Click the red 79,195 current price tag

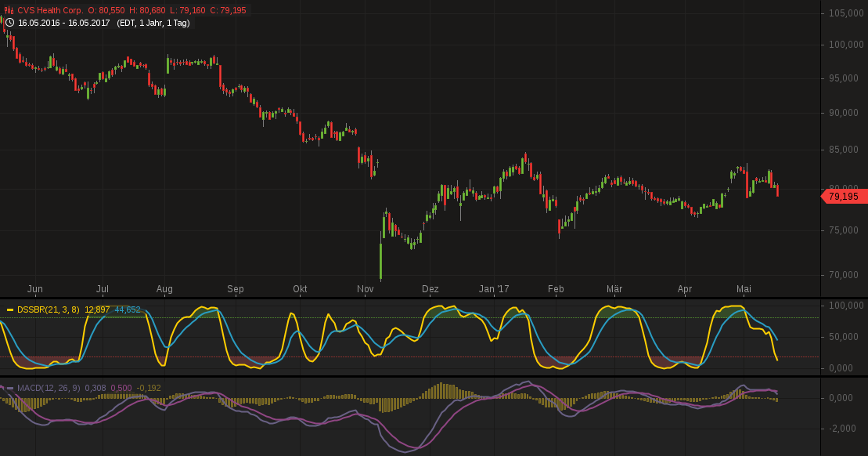[x=843, y=197]
